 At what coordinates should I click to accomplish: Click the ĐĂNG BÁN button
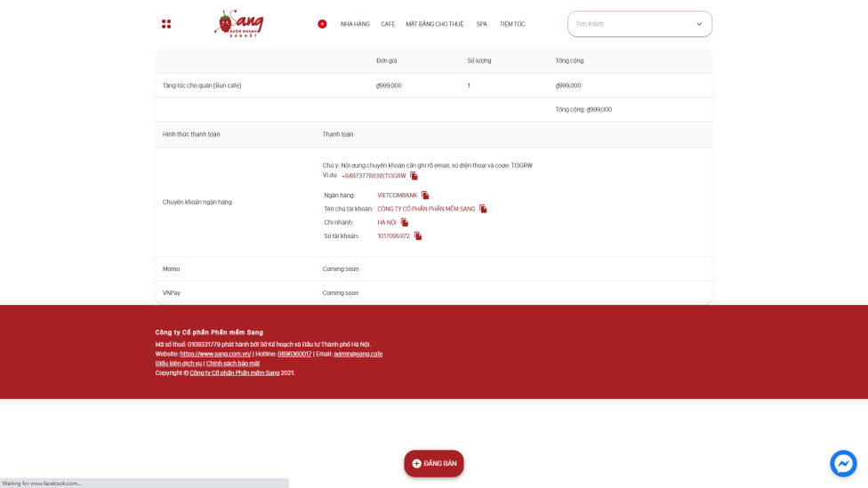click(x=433, y=464)
